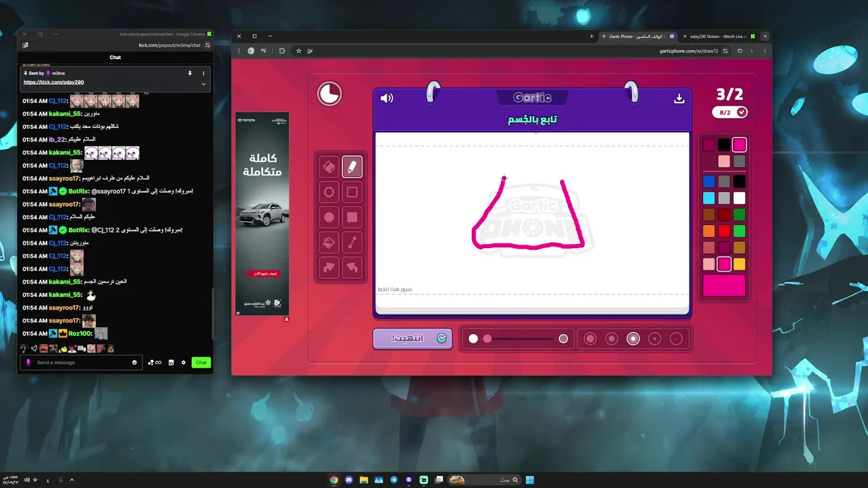Image resolution: width=868 pixels, height=488 pixels.
Task: Choose the hollow rectangle tool
Action: [x=352, y=192]
